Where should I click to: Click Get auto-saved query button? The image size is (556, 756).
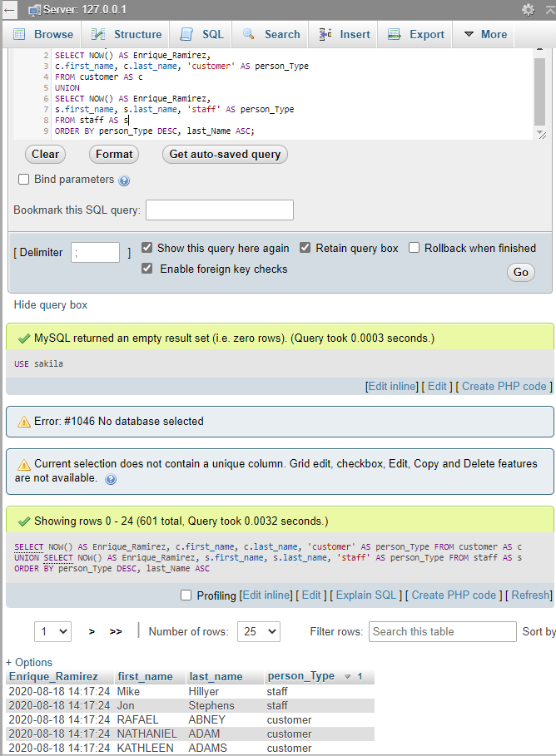pos(225,155)
